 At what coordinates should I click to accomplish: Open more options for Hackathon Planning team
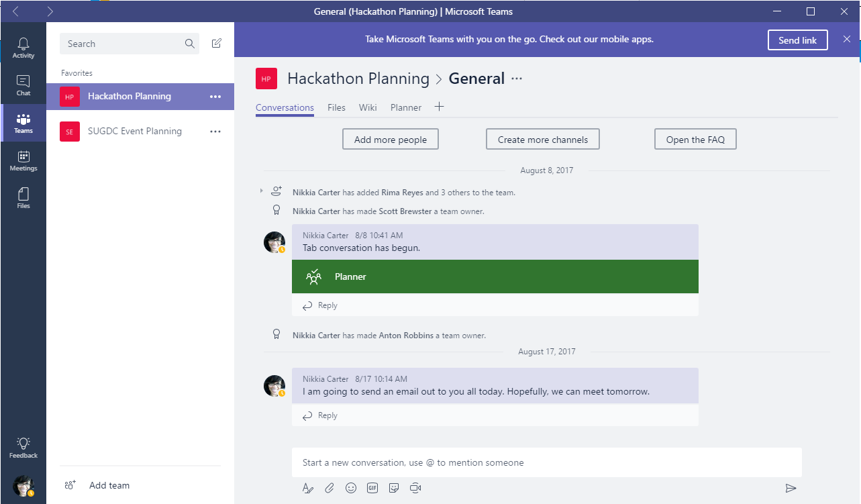(215, 97)
